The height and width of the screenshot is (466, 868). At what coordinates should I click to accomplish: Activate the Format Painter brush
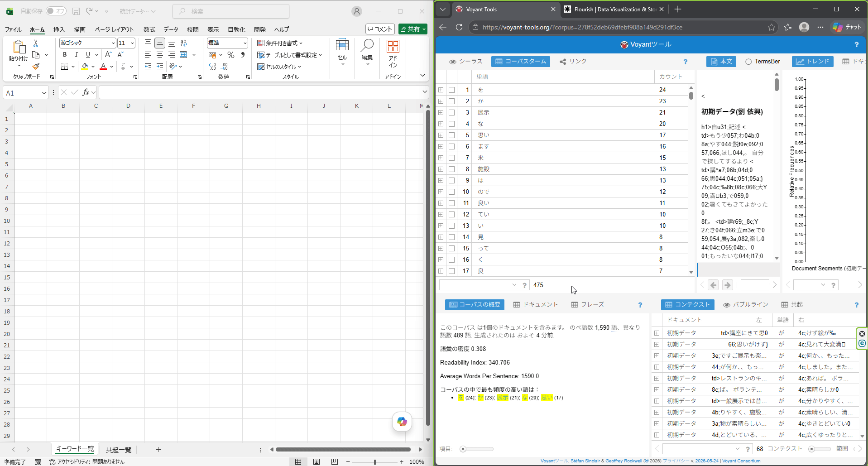tap(36, 66)
